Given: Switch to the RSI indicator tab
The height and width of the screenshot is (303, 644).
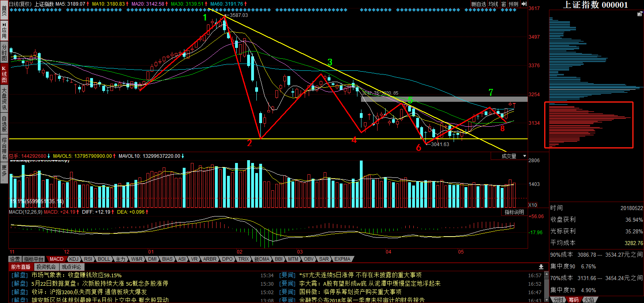Looking at the screenshot, I should click(x=88, y=259).
